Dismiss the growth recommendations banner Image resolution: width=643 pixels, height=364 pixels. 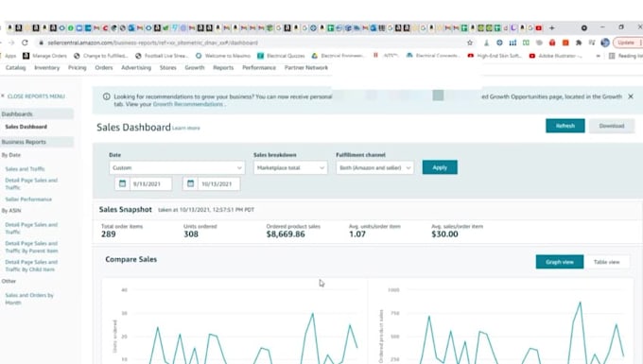631,96
